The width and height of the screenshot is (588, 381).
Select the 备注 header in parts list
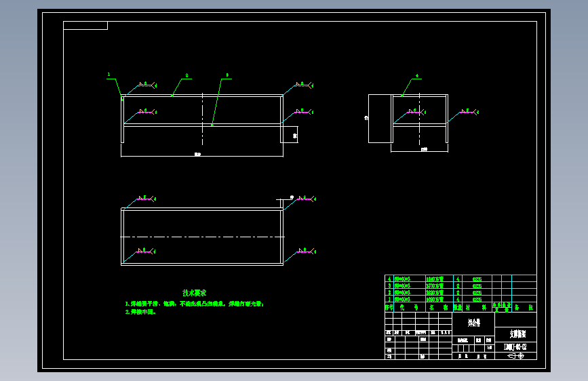pyautogui.click(x=524, y=308)
